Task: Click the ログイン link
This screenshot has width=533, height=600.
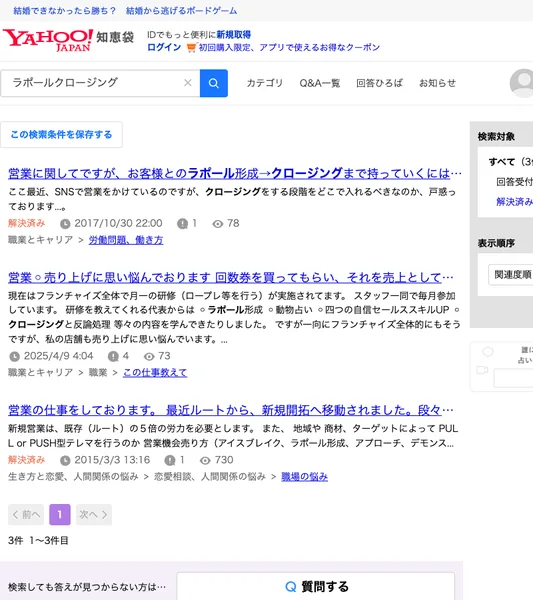Action: click(x=164, y=47)
